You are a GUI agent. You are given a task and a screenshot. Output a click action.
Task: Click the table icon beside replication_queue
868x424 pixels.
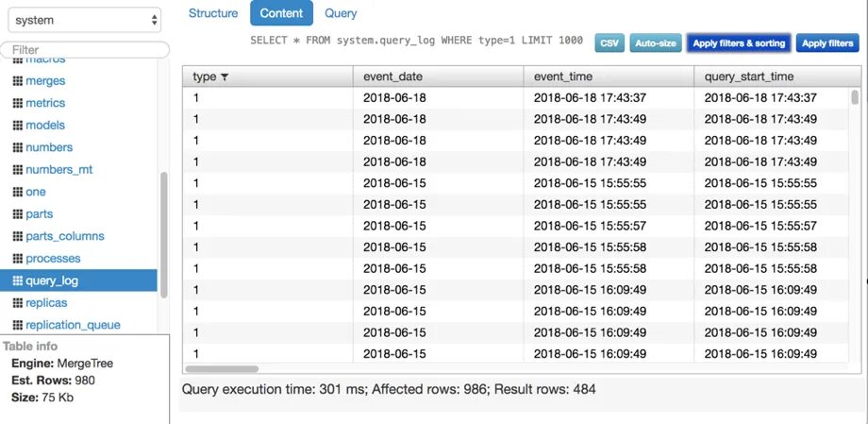[17, 325]
